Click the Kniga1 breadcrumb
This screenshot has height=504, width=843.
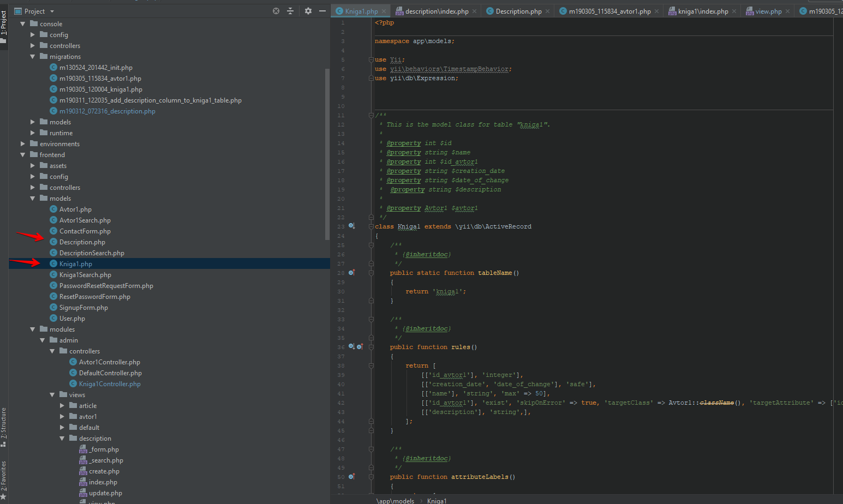click(437, 501)
